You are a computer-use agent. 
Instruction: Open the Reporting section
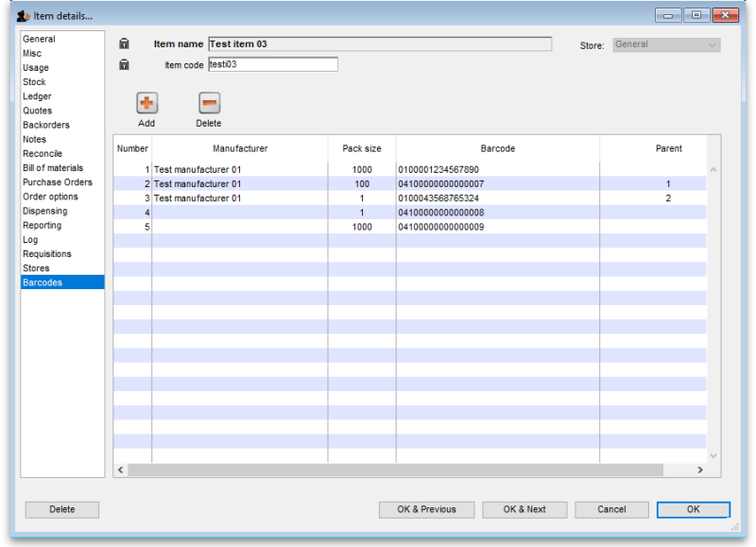43,225
